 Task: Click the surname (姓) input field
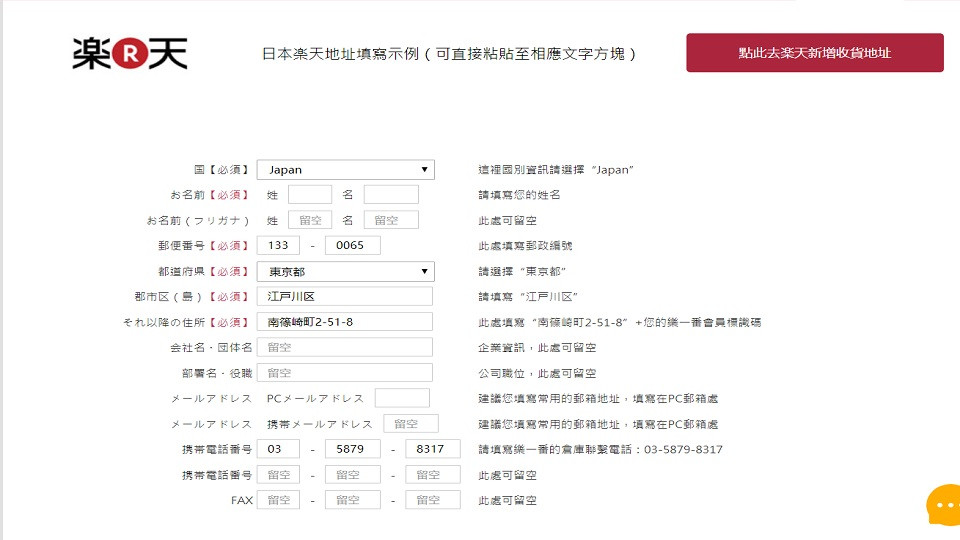pos(309,195)
